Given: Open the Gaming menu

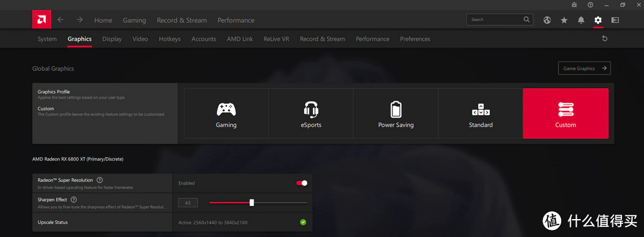Looking at the screenshot, I should [x=134, y=20].
